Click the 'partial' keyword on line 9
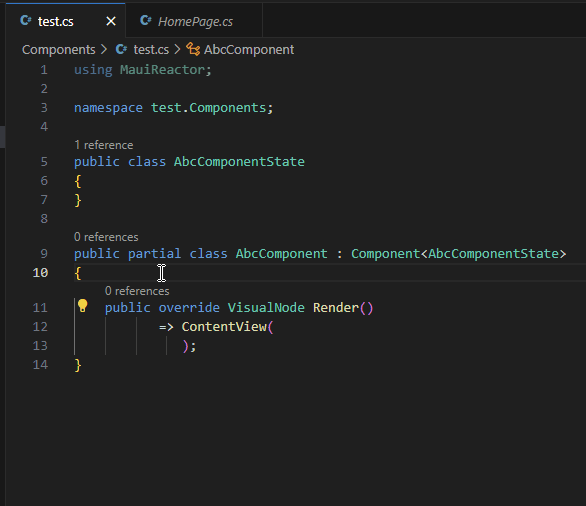The height and width of the screenshot is (506, 586). point(154,254)
